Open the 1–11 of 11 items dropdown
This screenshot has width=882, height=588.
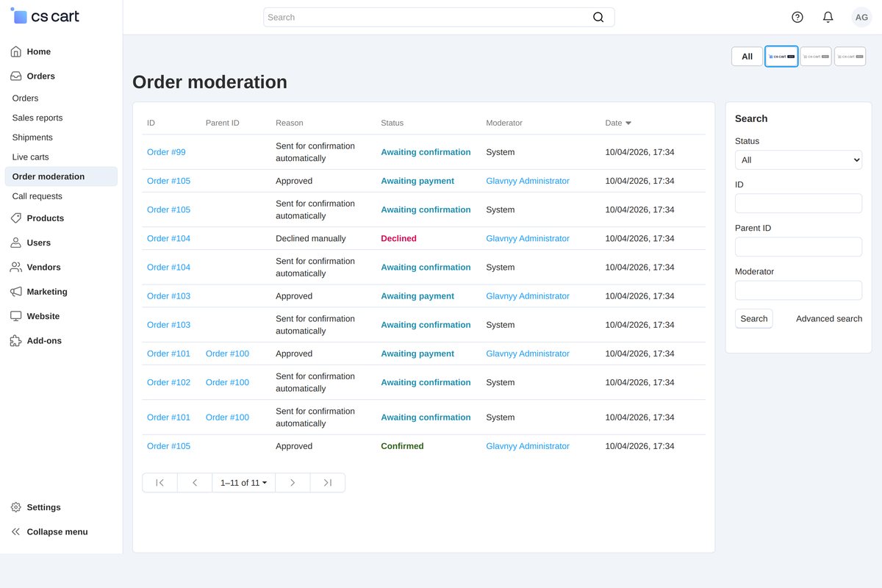click(244, 483)
